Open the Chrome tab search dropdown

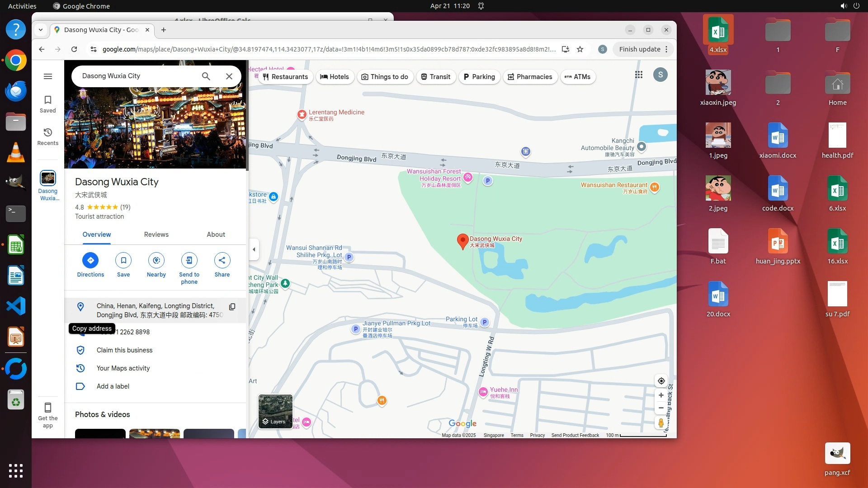pyautogui.click(x=41, y=30)
